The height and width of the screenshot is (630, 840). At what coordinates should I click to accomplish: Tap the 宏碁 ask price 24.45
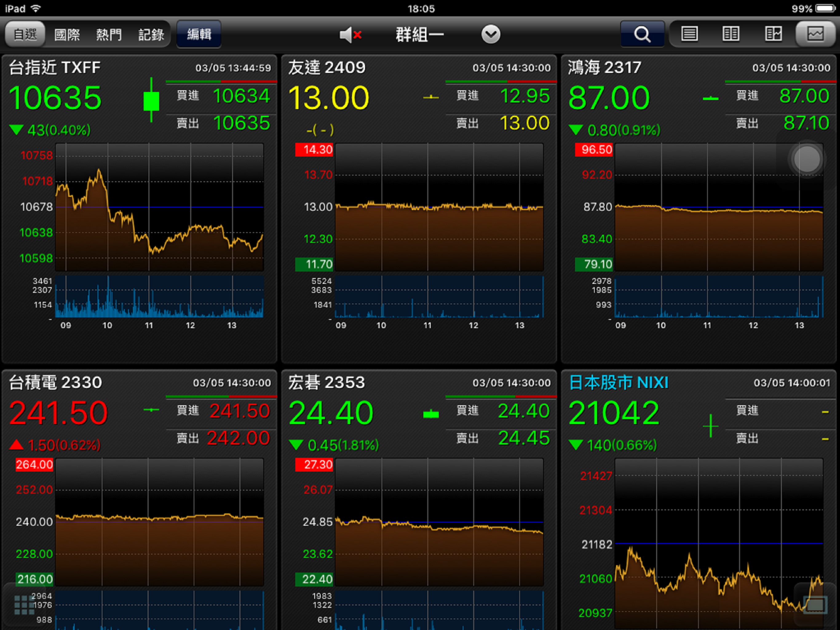click(524, 438)
